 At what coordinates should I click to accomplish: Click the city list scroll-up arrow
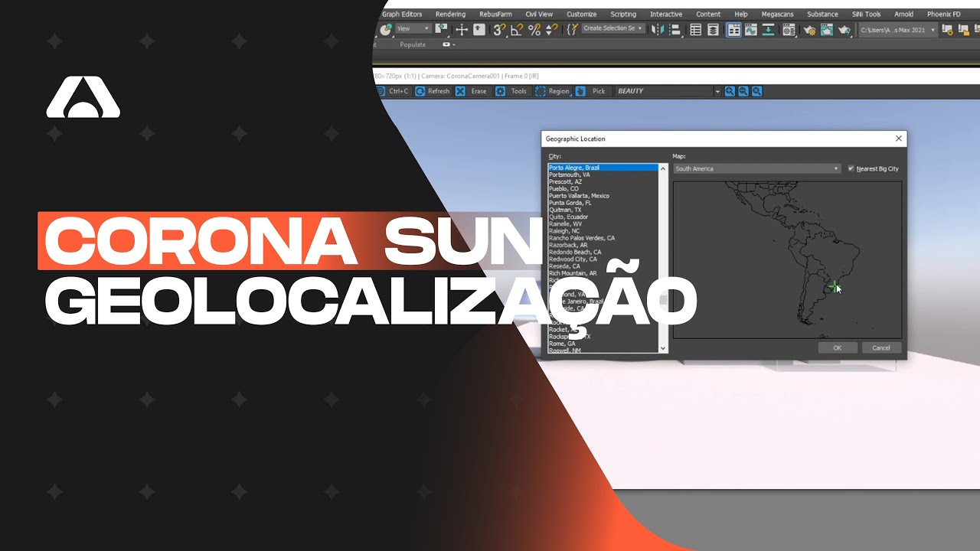[663, 168]
